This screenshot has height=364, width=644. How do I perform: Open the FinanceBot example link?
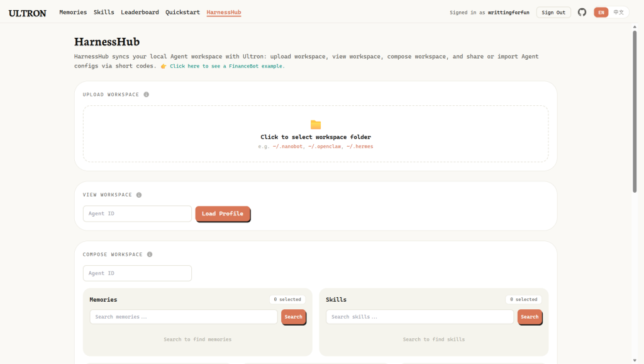226,66
